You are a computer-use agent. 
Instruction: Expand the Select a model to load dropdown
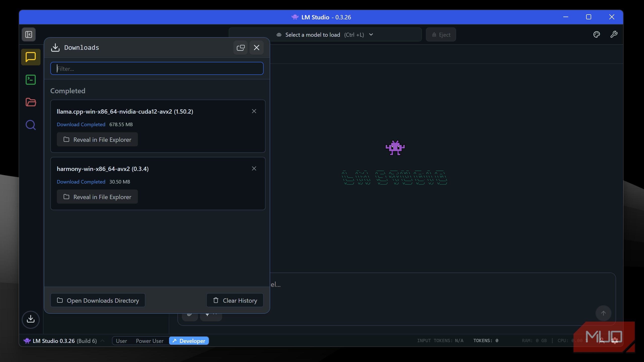click(x=325, y=35)
